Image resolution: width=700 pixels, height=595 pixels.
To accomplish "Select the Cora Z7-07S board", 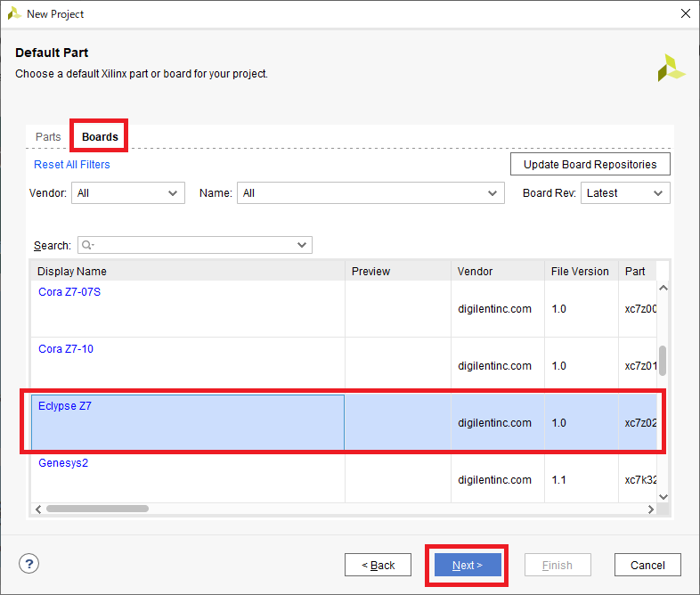I will pyautogui.click(x=69, y=292).
